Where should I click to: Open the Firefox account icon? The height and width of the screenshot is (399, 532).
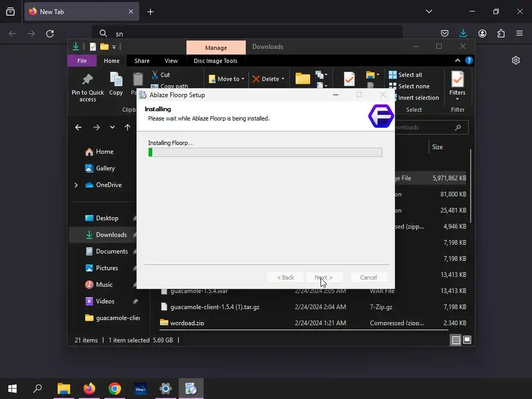coord(482,33)
